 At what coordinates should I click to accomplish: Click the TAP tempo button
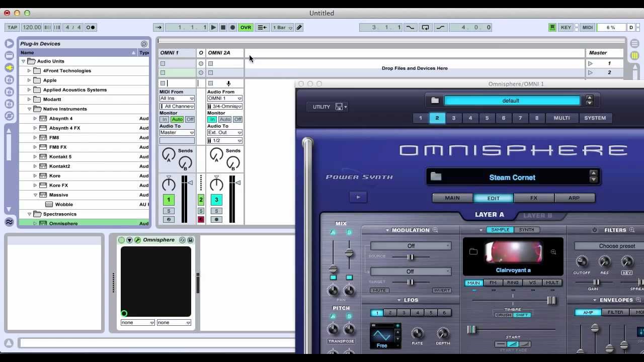12,27
